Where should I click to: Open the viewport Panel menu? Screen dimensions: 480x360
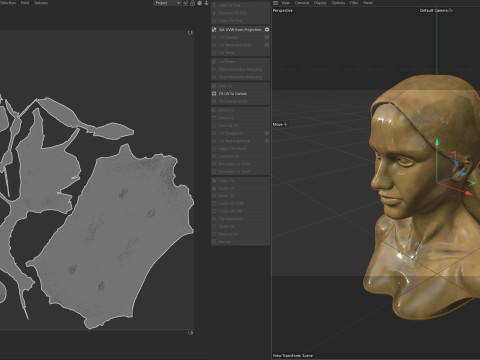(x=368, y=3)
